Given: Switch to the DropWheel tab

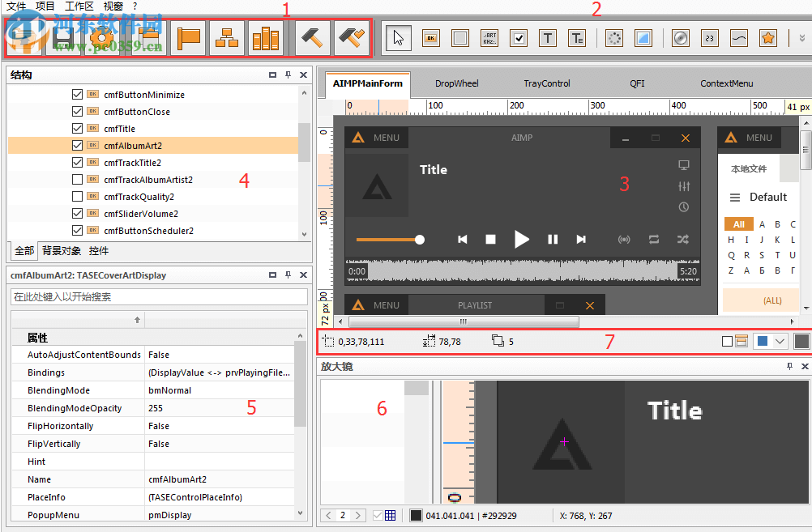Looking at the screenshot, I should point(456,83).
